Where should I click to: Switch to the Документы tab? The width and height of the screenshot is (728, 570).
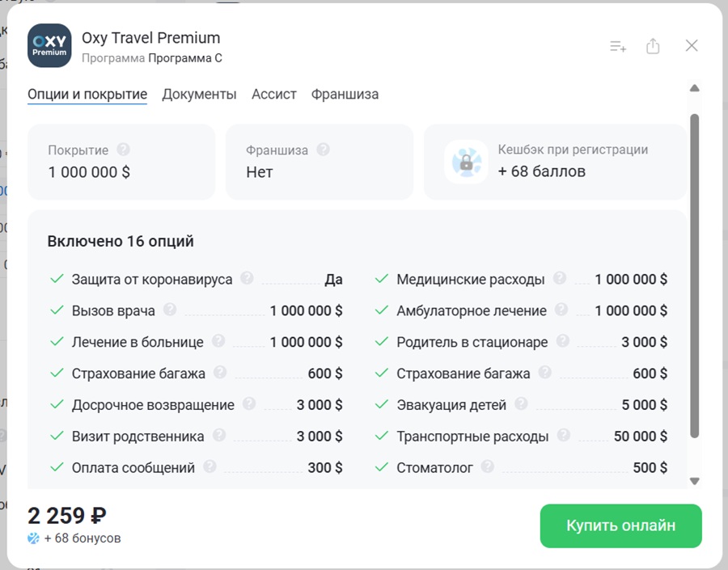[199, 95]
